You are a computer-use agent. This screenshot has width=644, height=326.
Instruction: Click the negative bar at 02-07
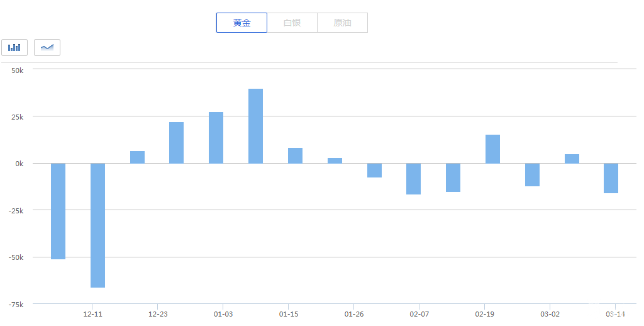[x=413, y=179]
